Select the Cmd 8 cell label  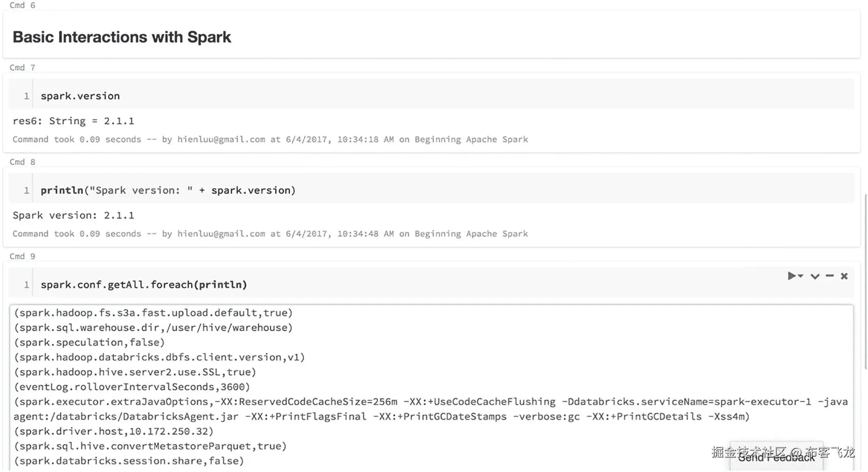pyautogui.click(x=22, y=161)
